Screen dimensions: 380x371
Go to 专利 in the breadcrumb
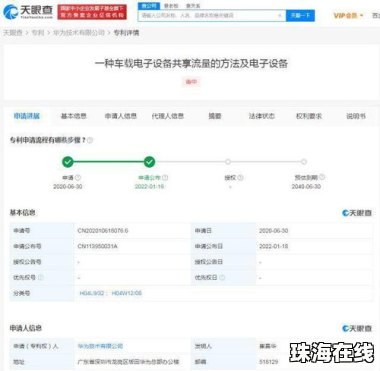tap(38, 33)
